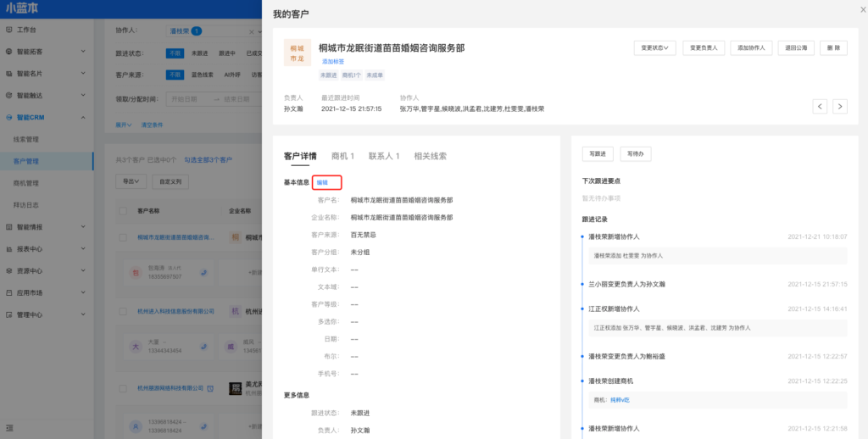The width and height of the screenshot is (868, 439).
Task: Check the 桐城市龙眠街道 customer row checkbox
Action: [123, 238]
